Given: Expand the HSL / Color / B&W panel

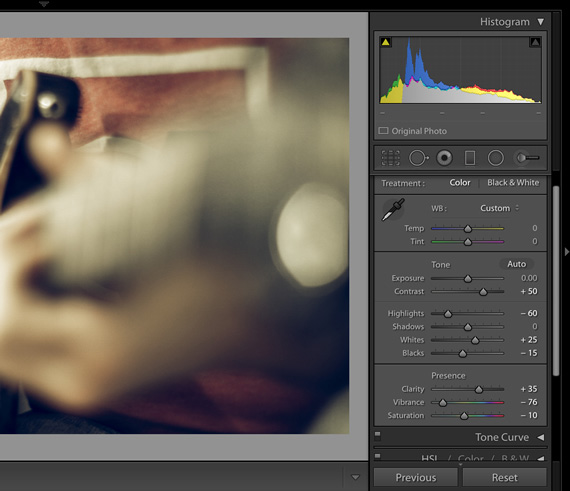Looking at the screenshot, I should tap(541, 458).
